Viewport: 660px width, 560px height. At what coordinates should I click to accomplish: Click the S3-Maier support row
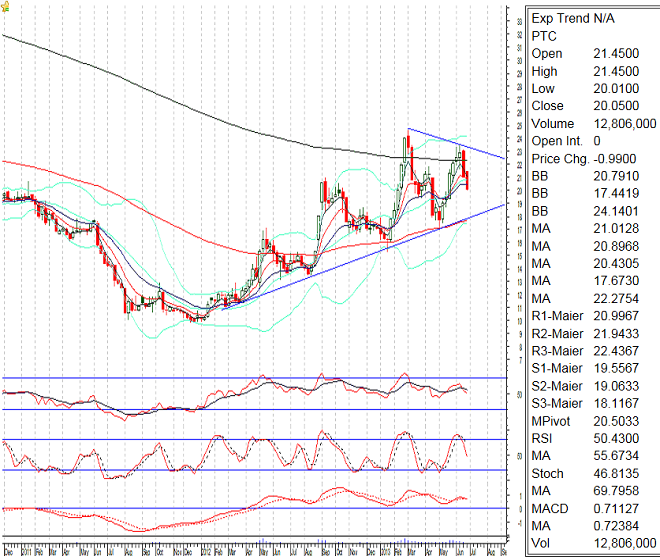coord(592,403)
